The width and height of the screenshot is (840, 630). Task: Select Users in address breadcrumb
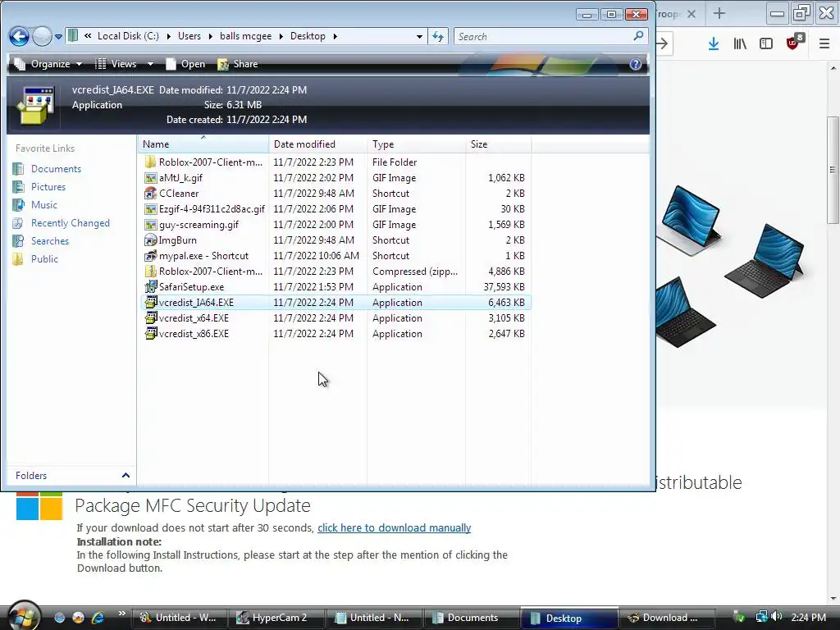pos(189,36)
